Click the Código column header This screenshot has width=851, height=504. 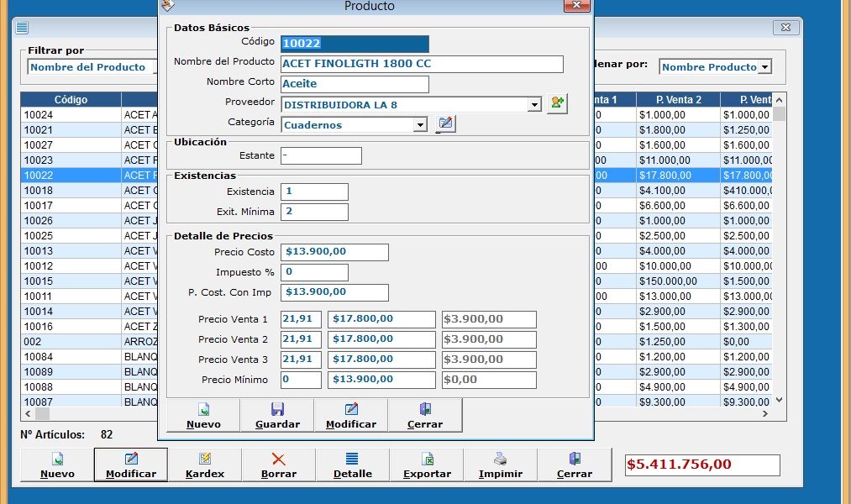pos(71,100)
